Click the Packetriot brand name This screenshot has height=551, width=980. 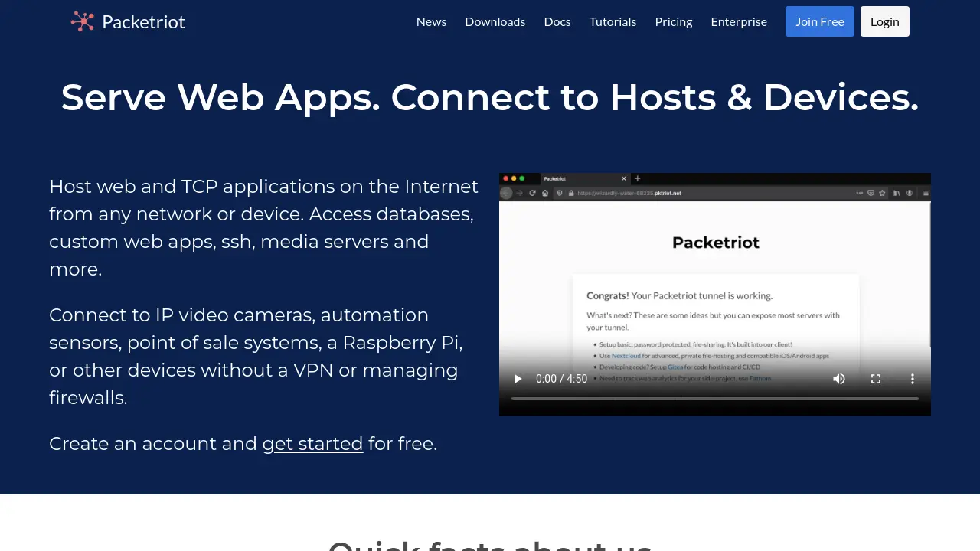[143, 22]
